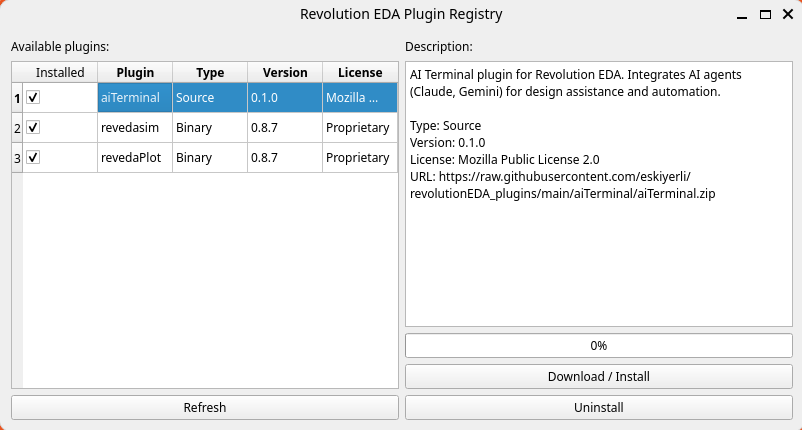Click the Refresh button

coord(205,408)
